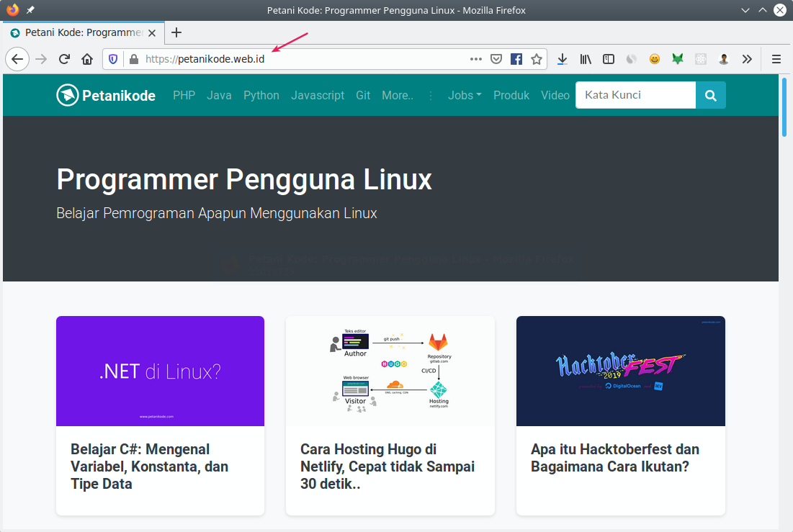Viewport: 793px width, 532px height.
Task: Open the Hacktoberfest article thumbnail
Action: (x=620, y=371)
